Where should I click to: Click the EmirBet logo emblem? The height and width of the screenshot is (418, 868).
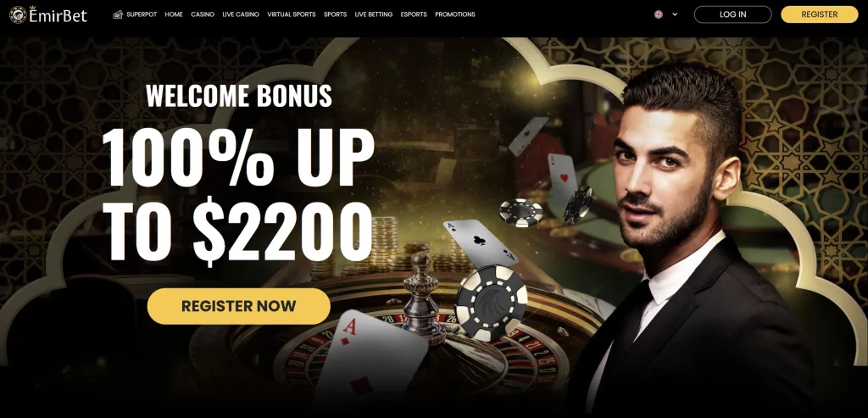18,14
